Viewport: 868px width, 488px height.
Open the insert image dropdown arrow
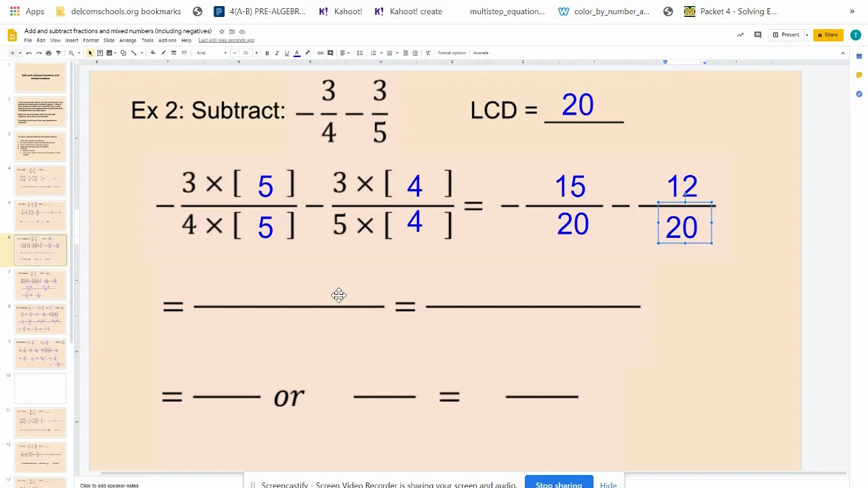click(x=115, y=53)
